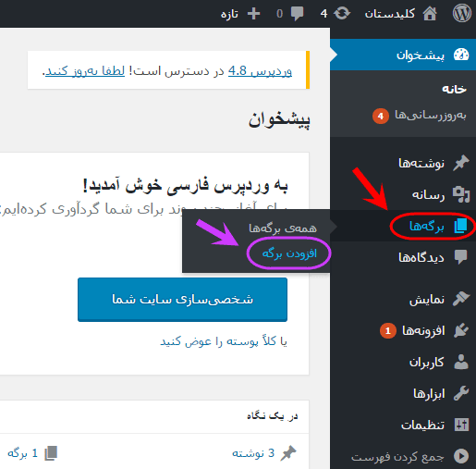Open دیدگاه‌ها (Comments) menu
The height and width of the screenshot is (469, 476).
(x=421, y=257)
